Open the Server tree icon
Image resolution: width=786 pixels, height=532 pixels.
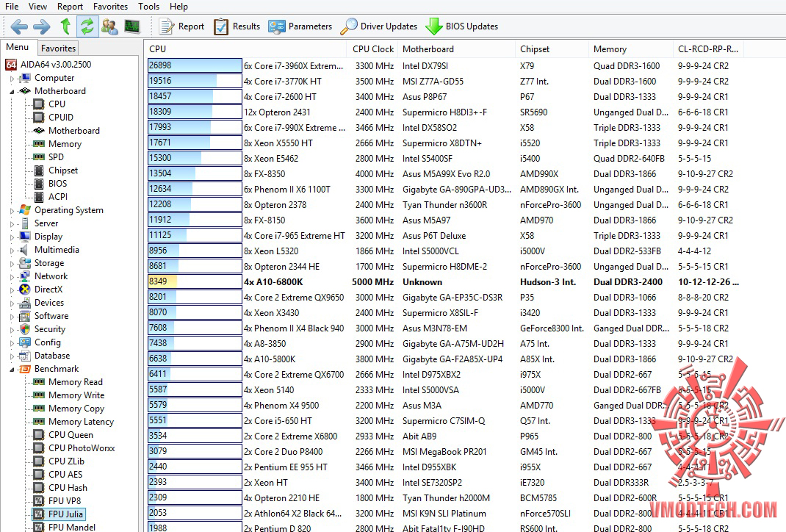coord(24,223)
